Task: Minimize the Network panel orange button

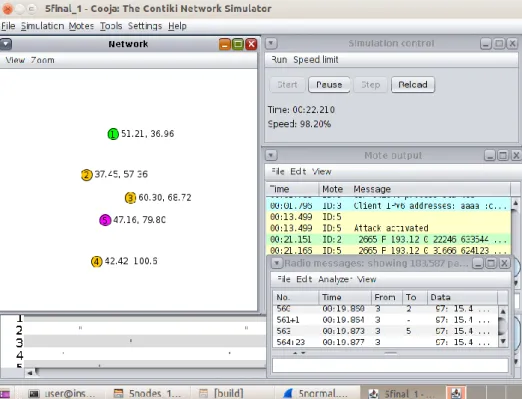Action: [225, 44]
